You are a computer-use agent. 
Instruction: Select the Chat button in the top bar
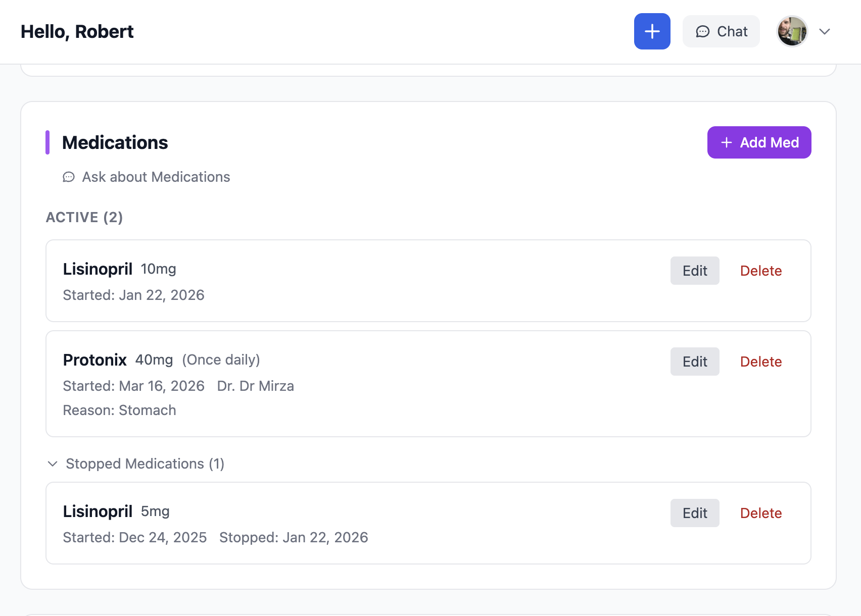coord(721,31)
